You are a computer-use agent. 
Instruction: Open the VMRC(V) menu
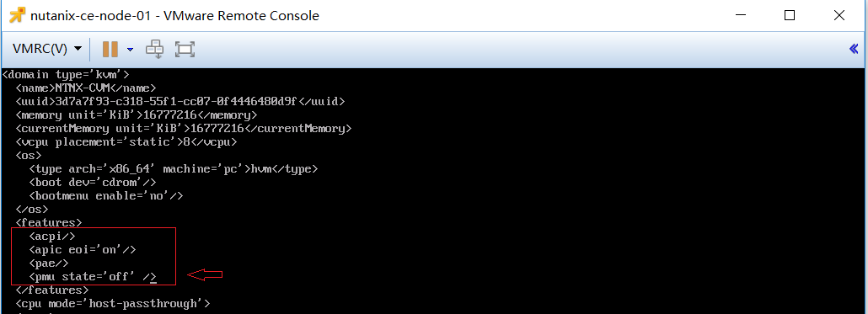coord(47,49)
